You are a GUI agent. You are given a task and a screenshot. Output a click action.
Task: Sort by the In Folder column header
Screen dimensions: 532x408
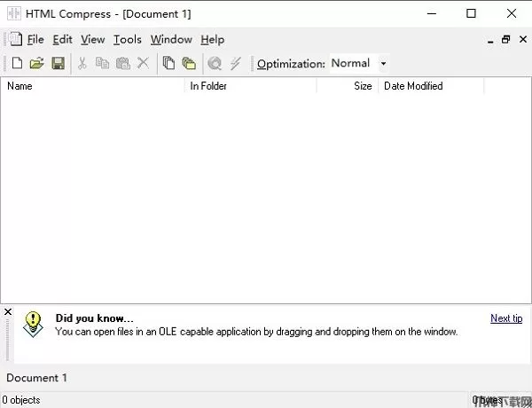(250, 86)
